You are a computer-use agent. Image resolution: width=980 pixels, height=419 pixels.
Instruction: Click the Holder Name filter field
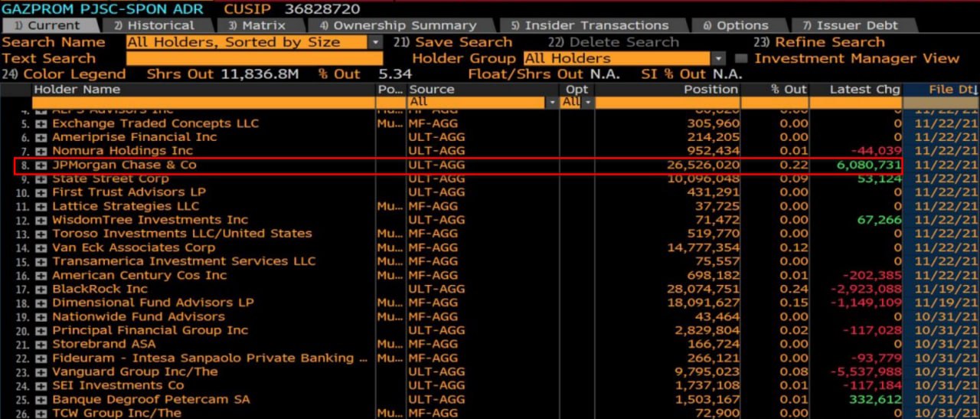tap(203, 102)
